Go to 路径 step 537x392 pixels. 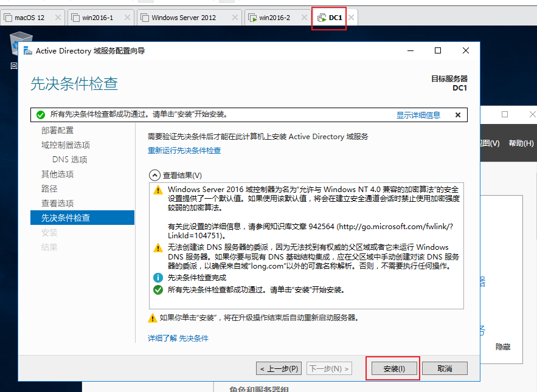pyautogui.click(x=49, y=188)
